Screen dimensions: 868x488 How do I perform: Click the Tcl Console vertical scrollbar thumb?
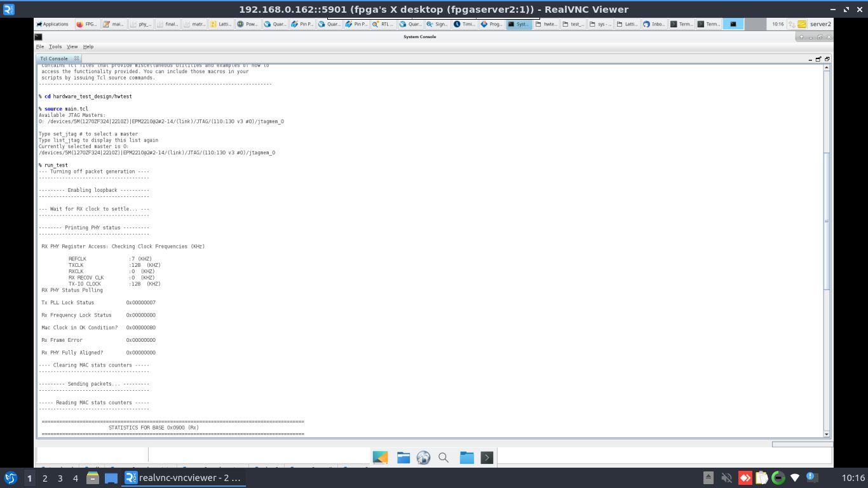tap(827, 220)
